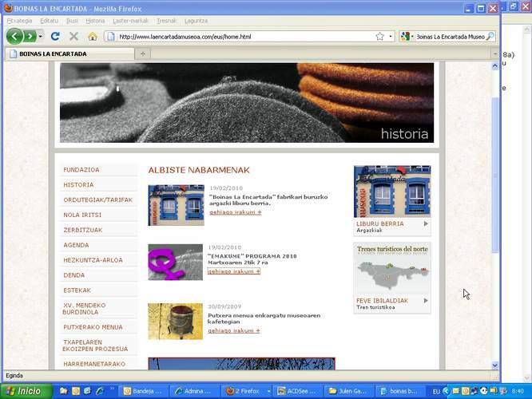Switch to the Admina taskbar window
Screen dimensions: 532x399
pos(194,391)
